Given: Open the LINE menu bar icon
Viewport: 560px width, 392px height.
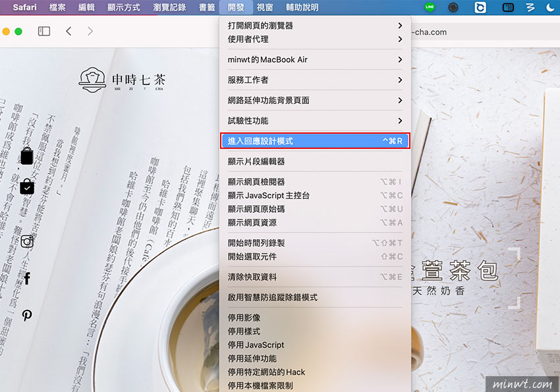Looking at the screenshot, I should point(430,7).
